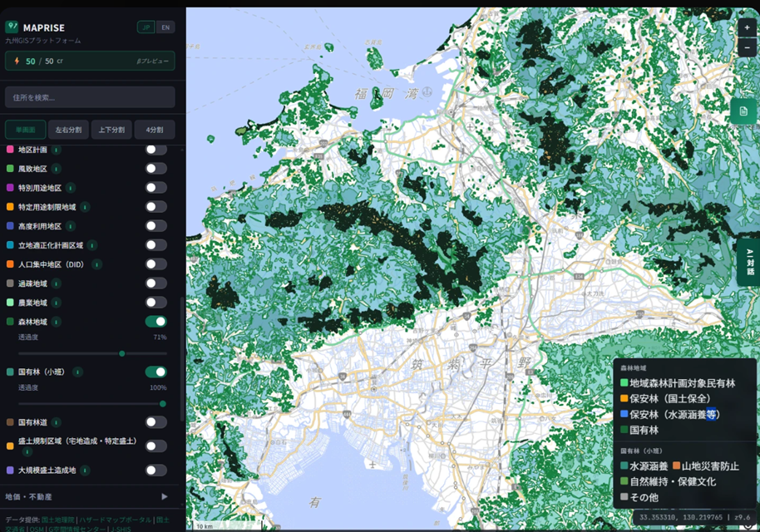
Task: Open the document report icon on map
Action: click(x=743, y=111)
